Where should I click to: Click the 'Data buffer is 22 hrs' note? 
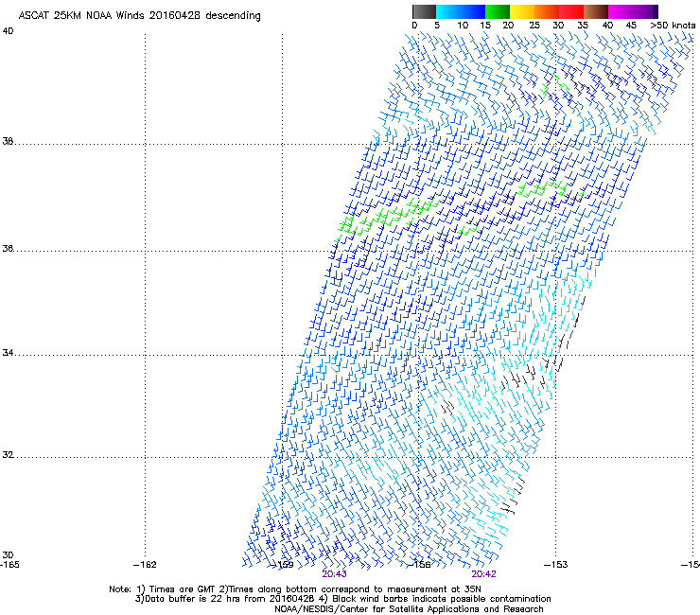[x=192, y=599]
